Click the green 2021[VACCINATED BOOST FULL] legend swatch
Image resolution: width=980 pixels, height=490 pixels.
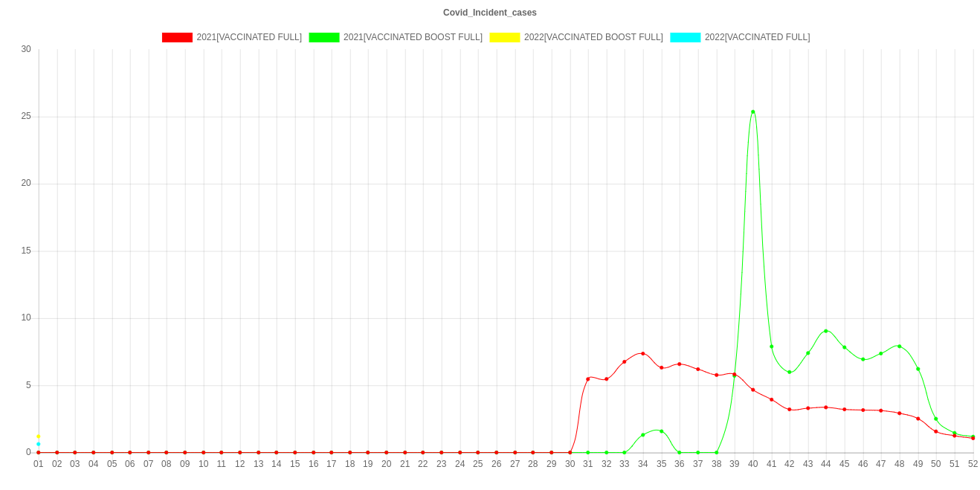point(323,37)
